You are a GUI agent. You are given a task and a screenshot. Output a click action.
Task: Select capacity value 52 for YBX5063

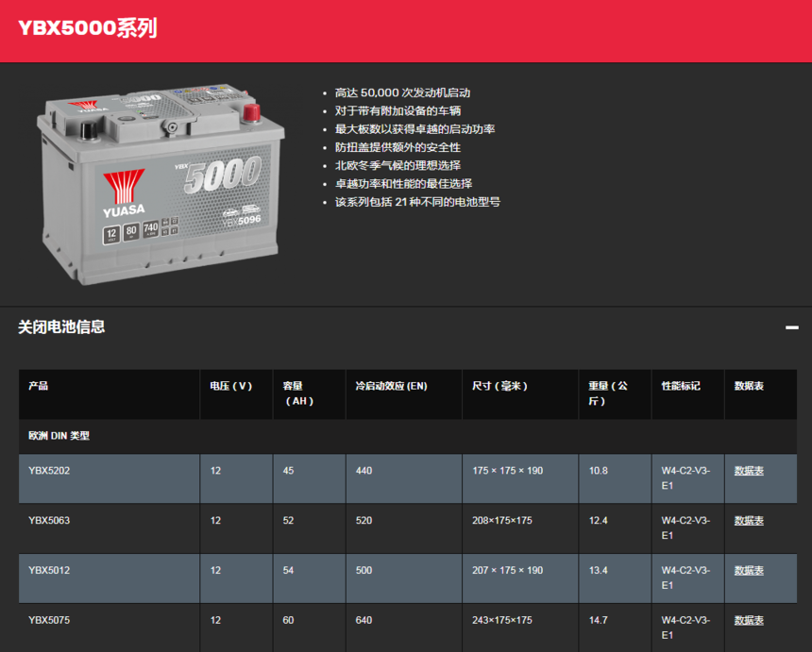[288, 520]
